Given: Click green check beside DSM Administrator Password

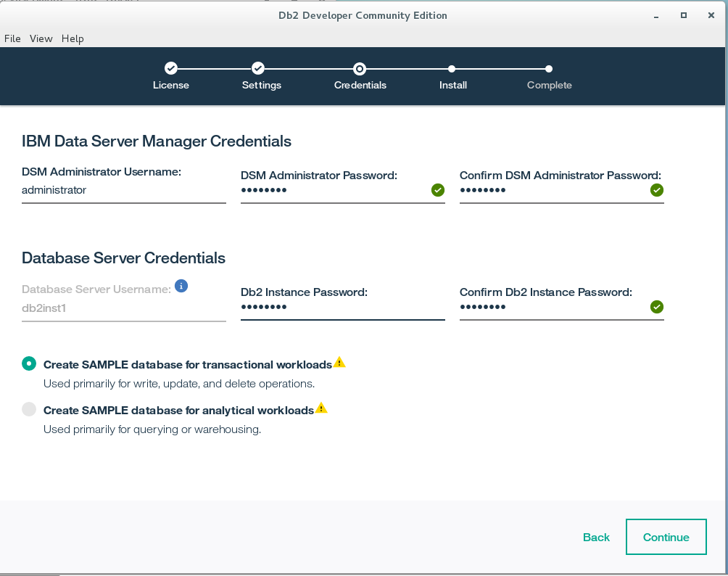Looking at the screenshot, I should [x=438, y=190].
